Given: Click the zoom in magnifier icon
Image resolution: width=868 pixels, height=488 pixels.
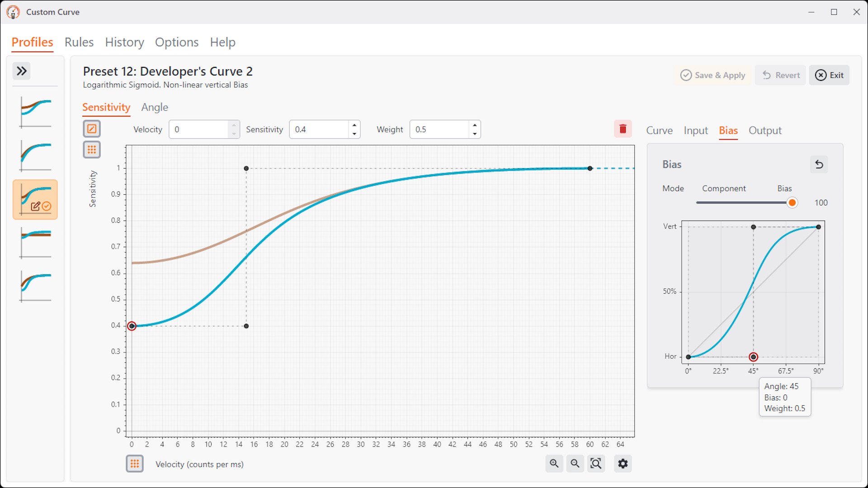Looking at the screenshot, I should coord(554,464).
